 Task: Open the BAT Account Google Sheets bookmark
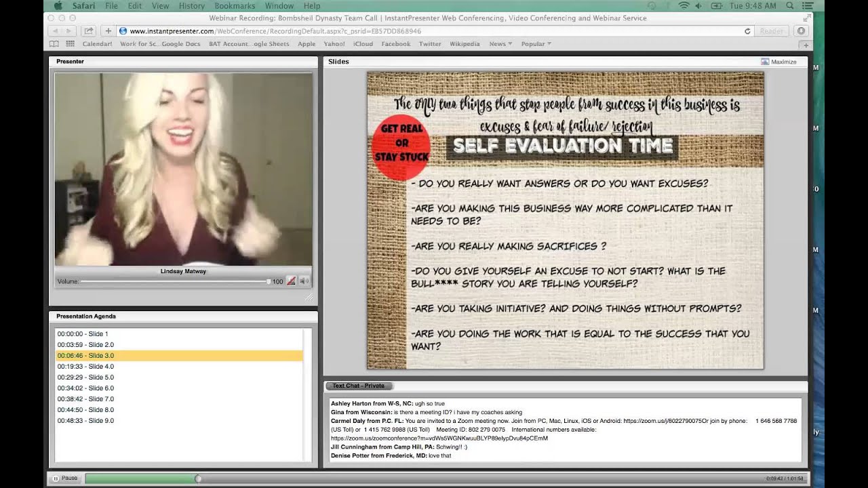click(249, 44)
